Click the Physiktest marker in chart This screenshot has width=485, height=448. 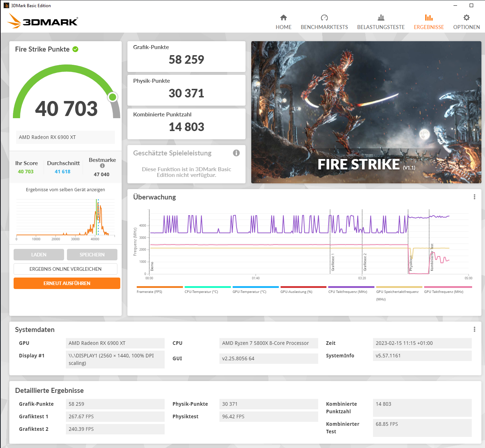(x=411, y=263)
